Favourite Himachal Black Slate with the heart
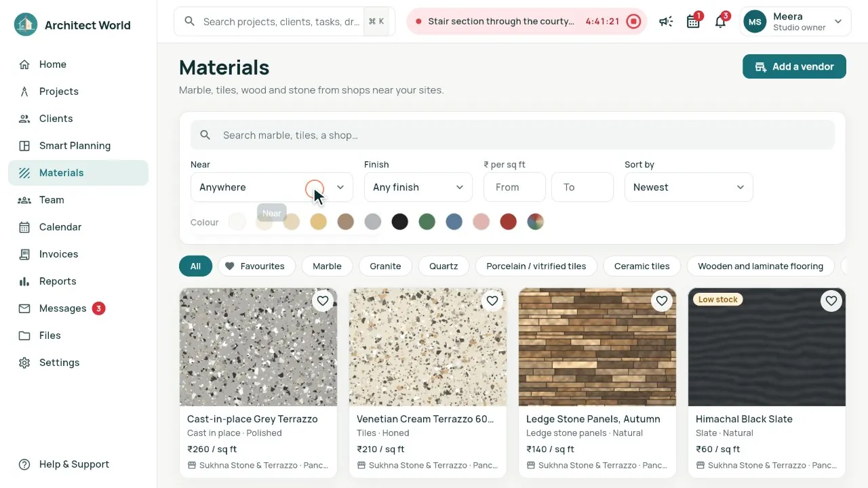Screen dimensions: 868x488 click(831, 301)
